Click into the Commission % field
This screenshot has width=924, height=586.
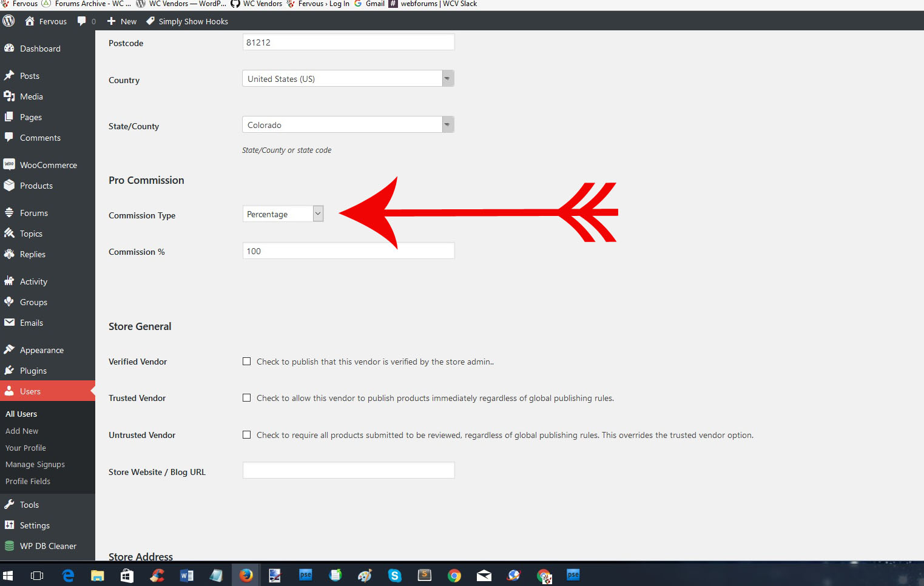tap(348, 251)
